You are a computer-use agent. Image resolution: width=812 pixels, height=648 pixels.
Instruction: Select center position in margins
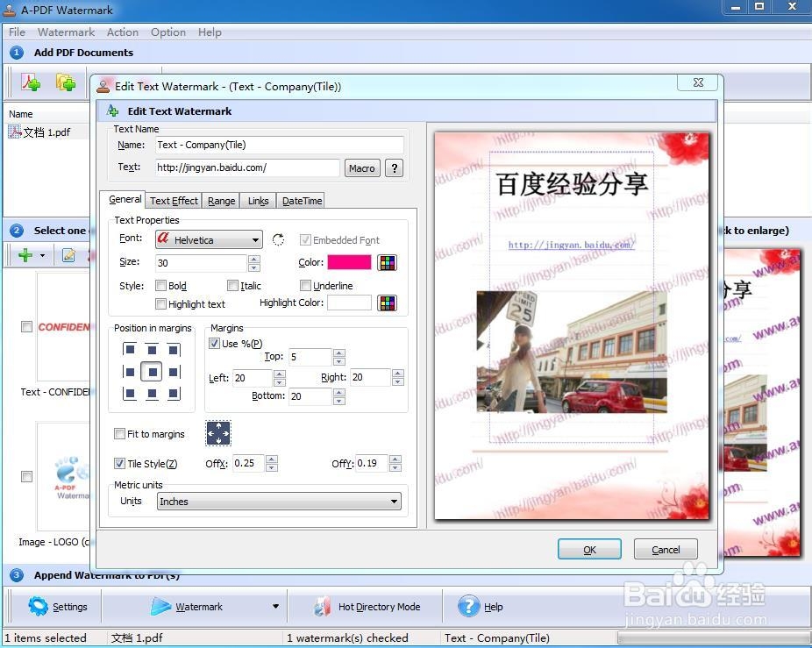tap(152, 372)
